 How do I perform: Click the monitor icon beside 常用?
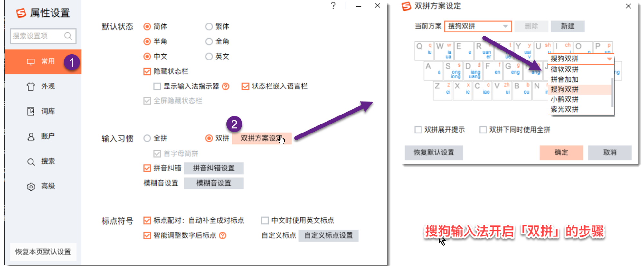pyautogui.click(x=31, y=62)
